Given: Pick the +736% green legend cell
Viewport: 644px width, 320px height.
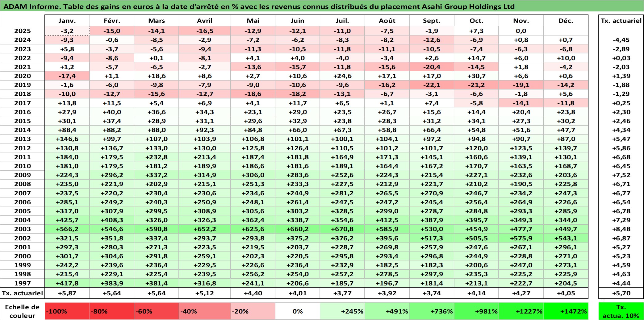Looking at the screenshot, I should click(x=432, y=311).
